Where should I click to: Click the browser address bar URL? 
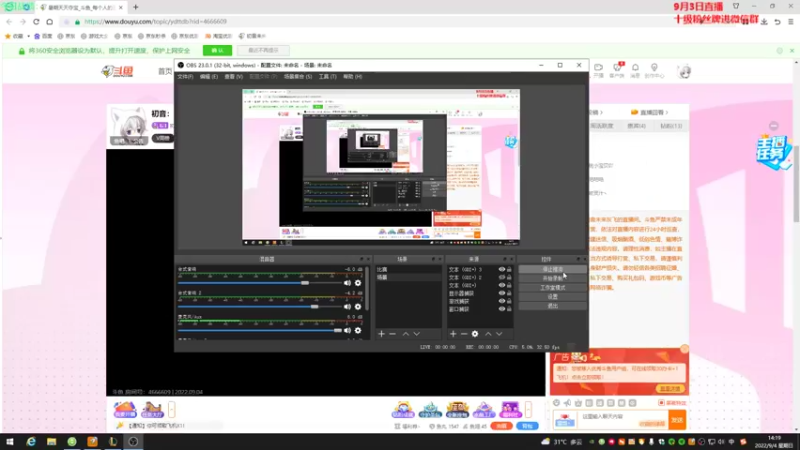(x=155, y=21)
